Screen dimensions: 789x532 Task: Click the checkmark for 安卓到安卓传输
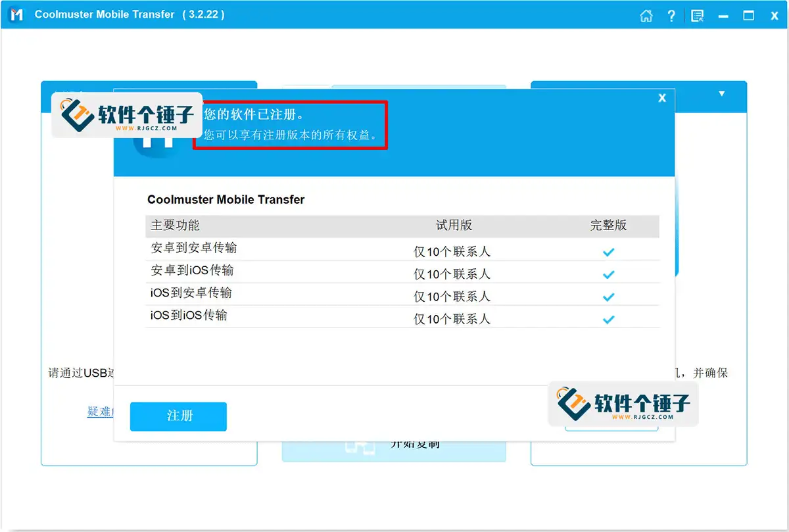(x=609, y=252)
